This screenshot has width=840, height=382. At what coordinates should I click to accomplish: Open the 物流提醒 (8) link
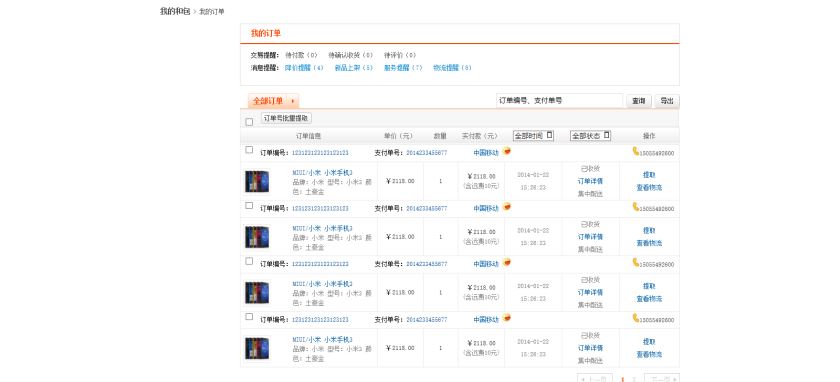click(452, 68)
